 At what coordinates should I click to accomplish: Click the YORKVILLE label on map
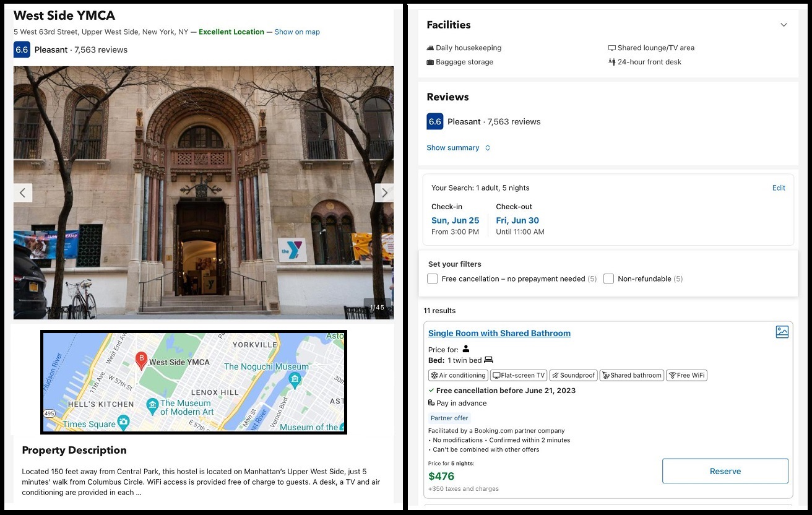255,344
